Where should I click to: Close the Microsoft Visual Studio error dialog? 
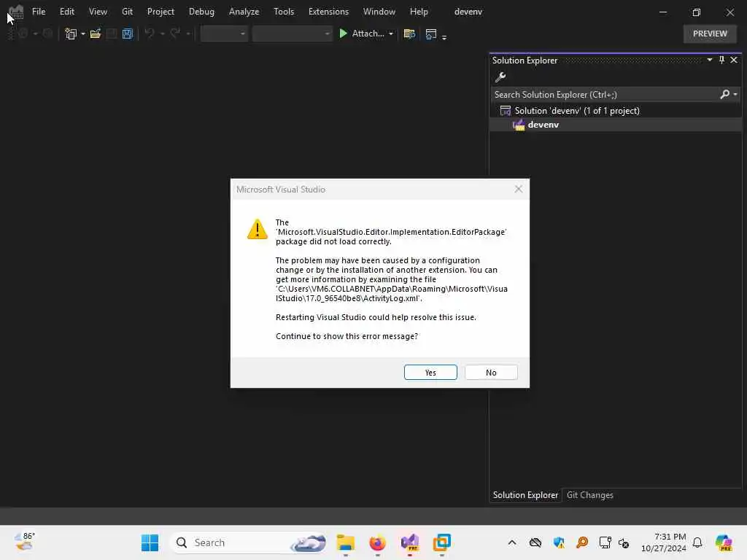[x=519, y=189]
